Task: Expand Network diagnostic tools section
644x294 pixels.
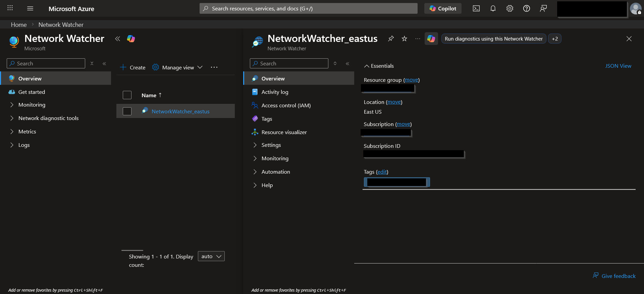Action: (x=12, y=118)
